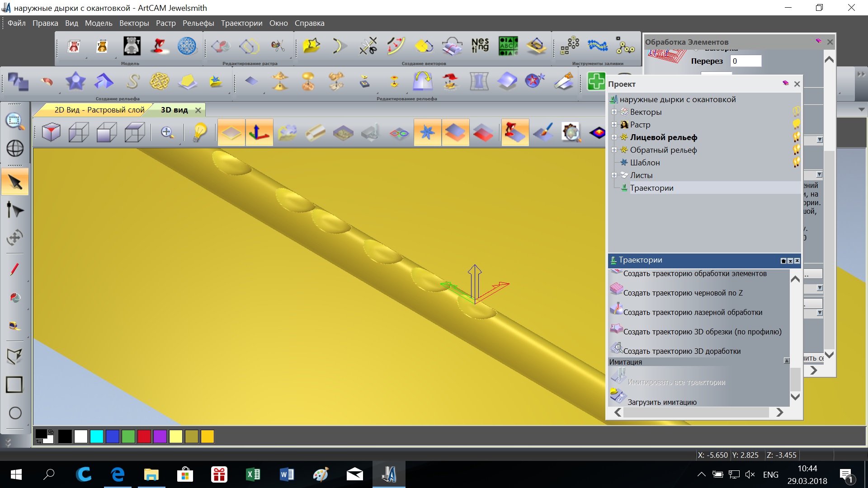The height and width of the screenshot is (488, 868).
Task: Expand the Векторы tree node
Action: tap(614, 112)
